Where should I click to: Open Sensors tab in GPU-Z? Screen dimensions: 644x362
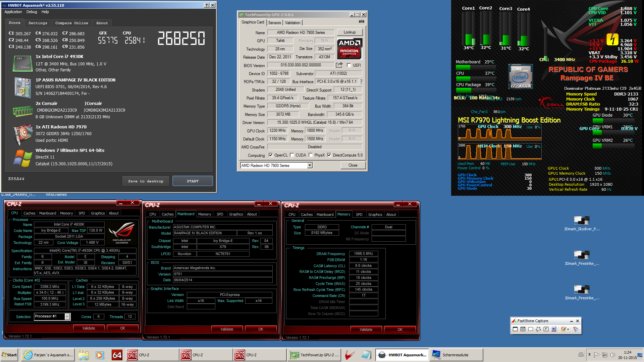[x=275, y=23]
